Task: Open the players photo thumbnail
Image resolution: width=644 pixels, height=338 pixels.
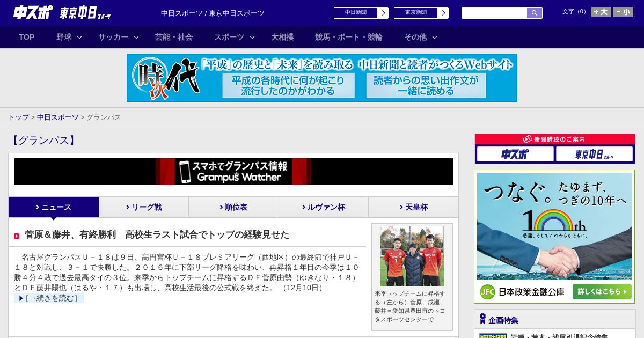Action: (412, 256)
